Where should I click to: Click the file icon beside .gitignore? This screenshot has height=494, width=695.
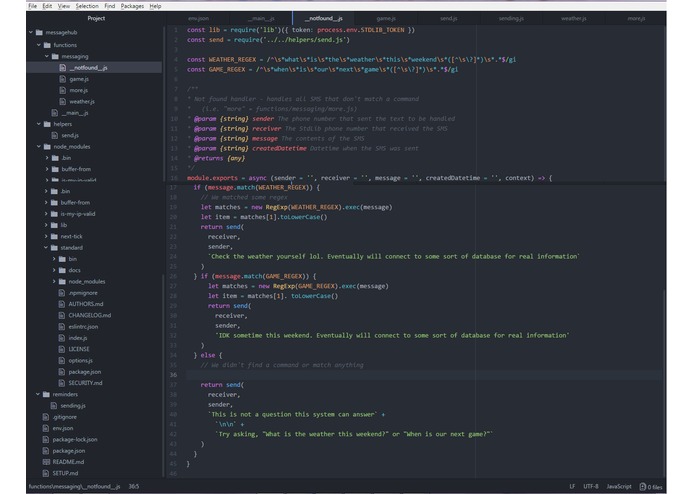46,417
